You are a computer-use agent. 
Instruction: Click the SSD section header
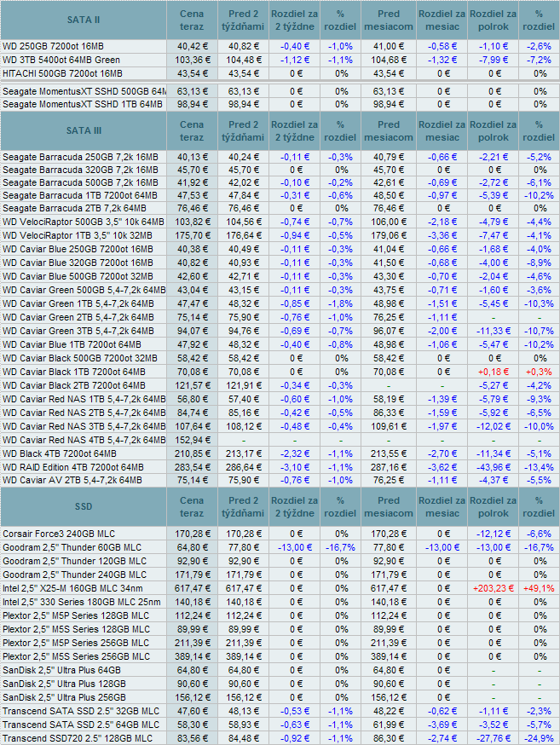point(84,506)
